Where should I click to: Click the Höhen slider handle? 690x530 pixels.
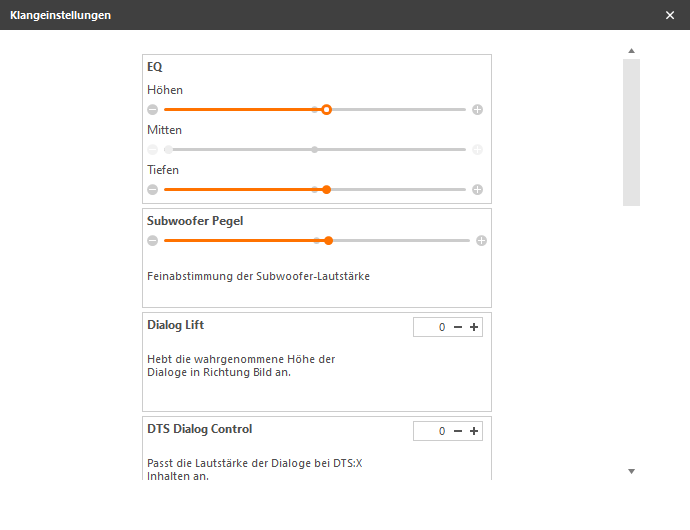[326, 109]
